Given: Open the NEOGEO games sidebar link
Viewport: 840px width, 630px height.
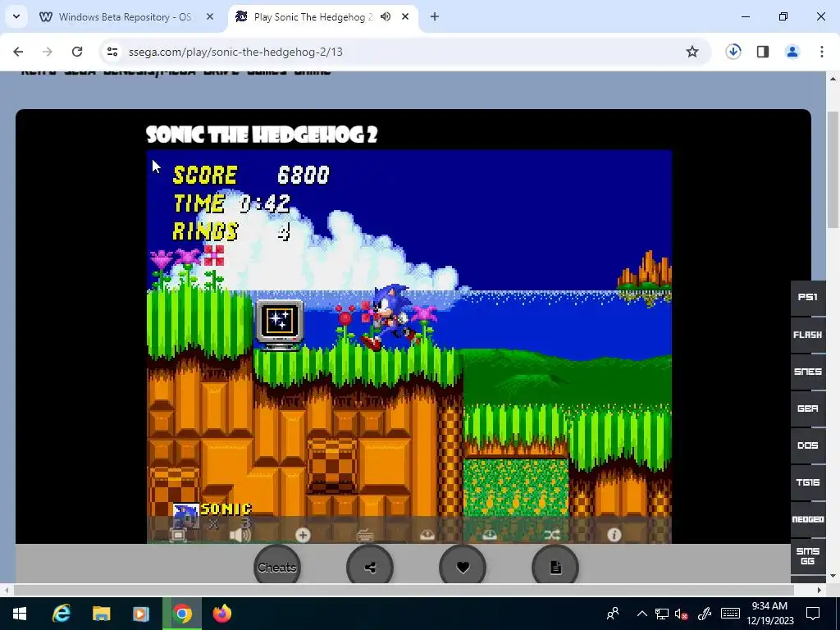Looking at the screenshot, I should [808, 519].
